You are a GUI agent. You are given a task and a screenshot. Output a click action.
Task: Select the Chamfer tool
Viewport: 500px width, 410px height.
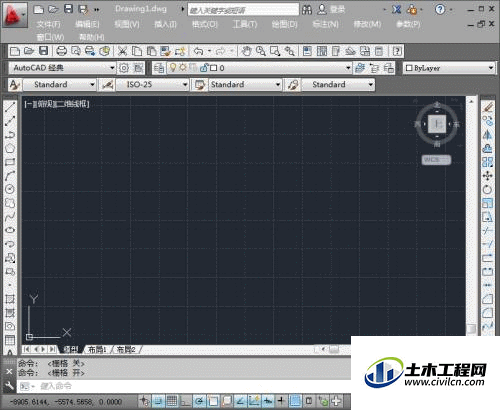(x=488, y=299)
